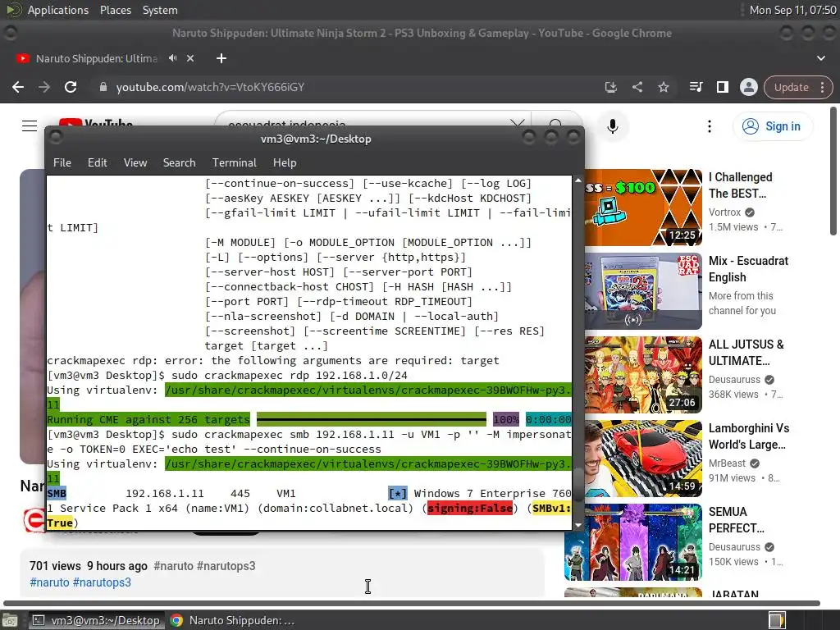Click the horizontal page scrollbar

click(x=412, y=603)
